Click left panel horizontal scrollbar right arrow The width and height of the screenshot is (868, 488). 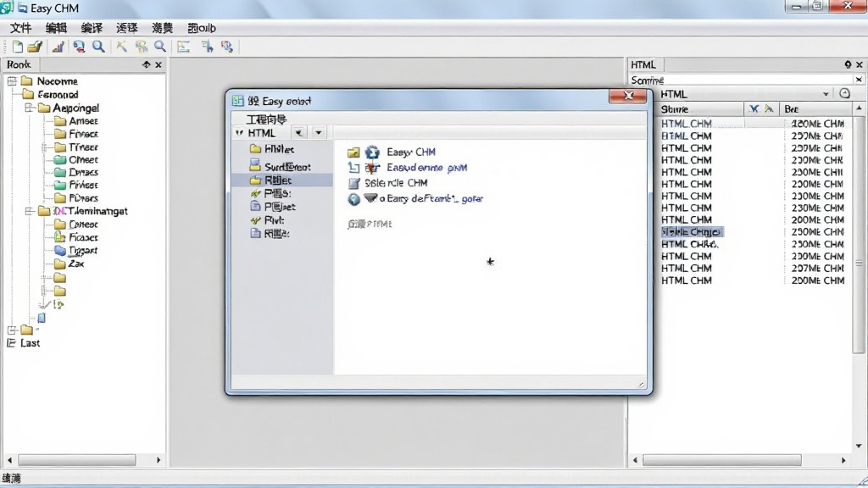[159, 460]
